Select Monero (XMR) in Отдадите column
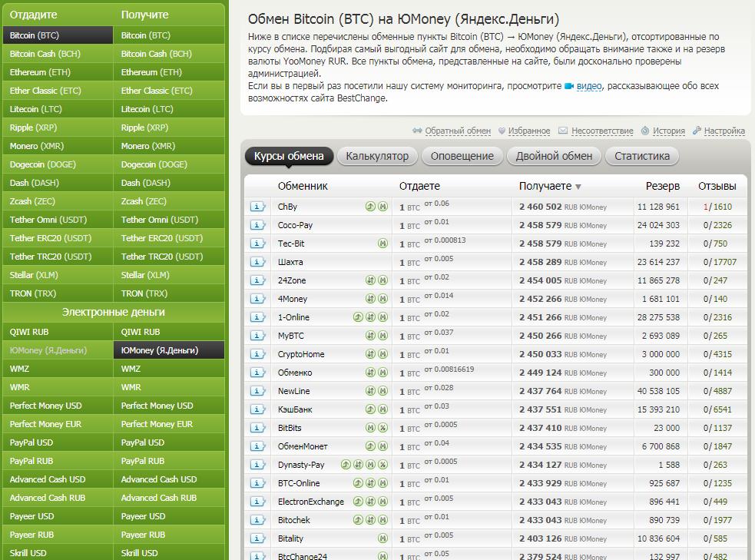The height and width of the screenshot is (560, 755). tap(58, 146)
